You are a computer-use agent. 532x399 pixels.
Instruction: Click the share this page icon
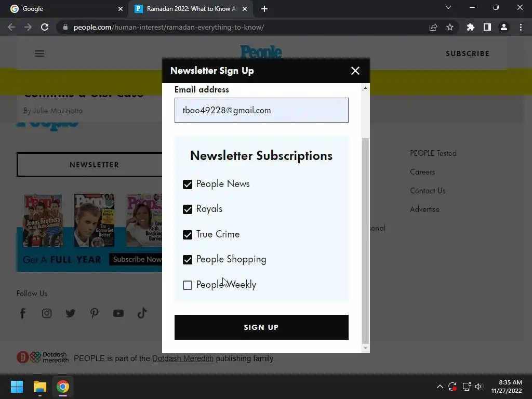pyautogui.click(x=433, y=27)
